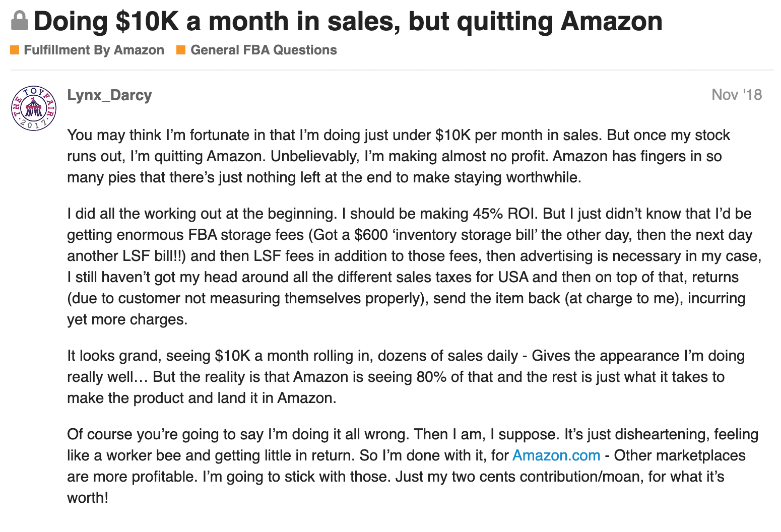This screenshot has width=781, height=532.
Task: Click the final paragraph about other marketplaces
Action: pyautogui.click(x=413, y=466)
